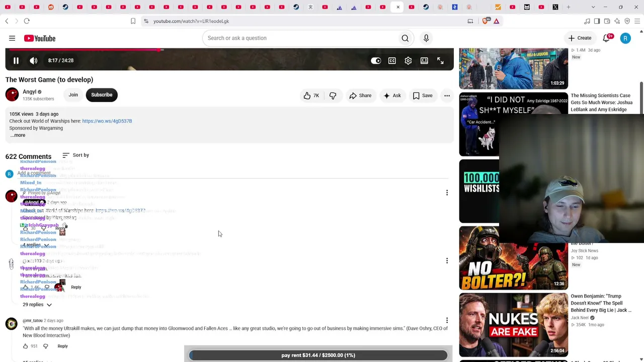Open the Angyl channel name link
Screen dimensions: 644x362
click(x=30, y=92)
